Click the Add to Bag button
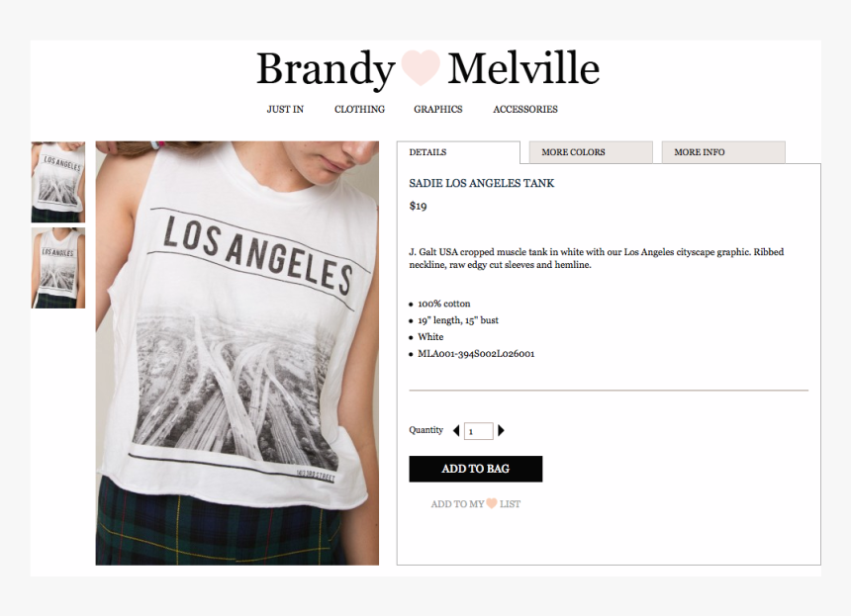851x616 pixels. coord(475,469)
